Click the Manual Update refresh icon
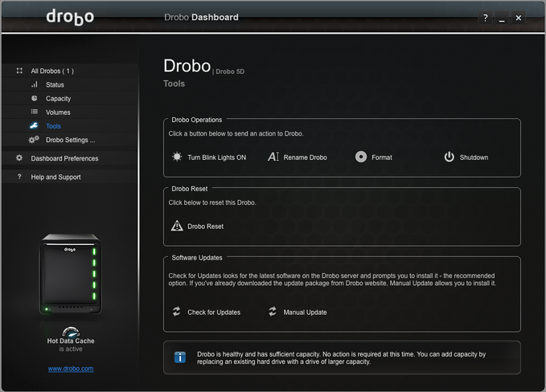546x392 pixels. click(x=273, y=312)
